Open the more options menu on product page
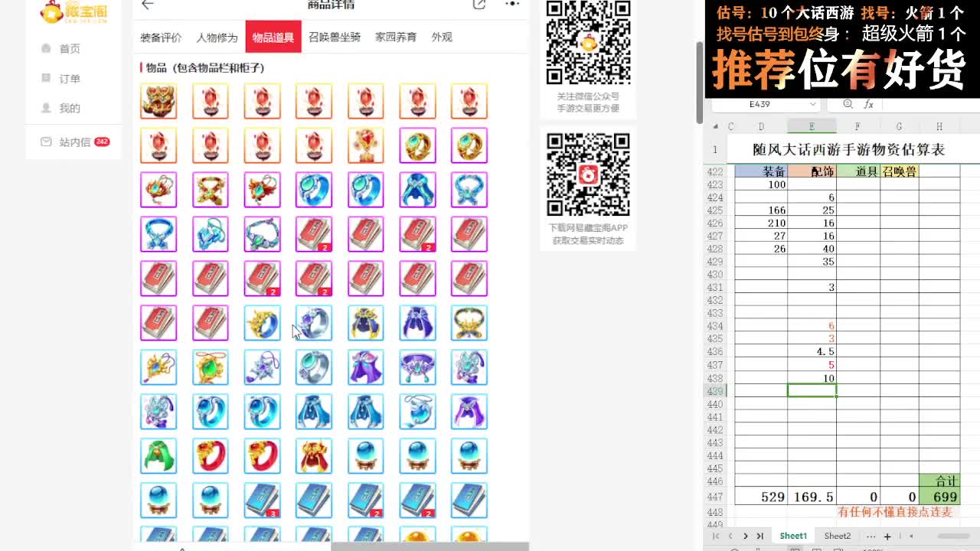The height and width of the screenshot is (551, 980). coord(512,5)
